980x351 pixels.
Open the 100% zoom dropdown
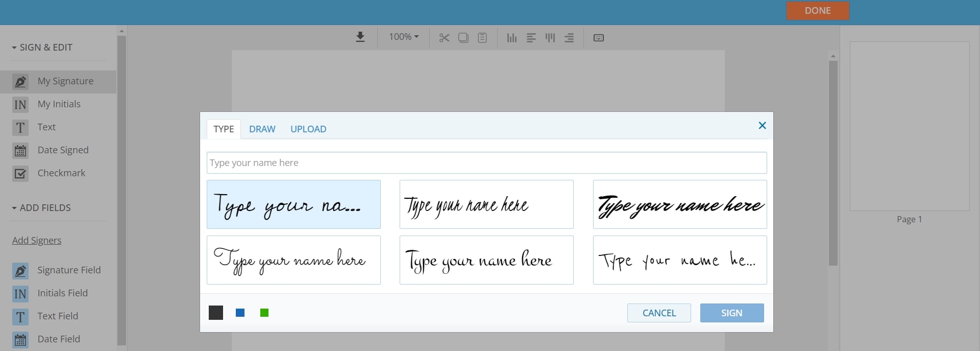[403, 37]
